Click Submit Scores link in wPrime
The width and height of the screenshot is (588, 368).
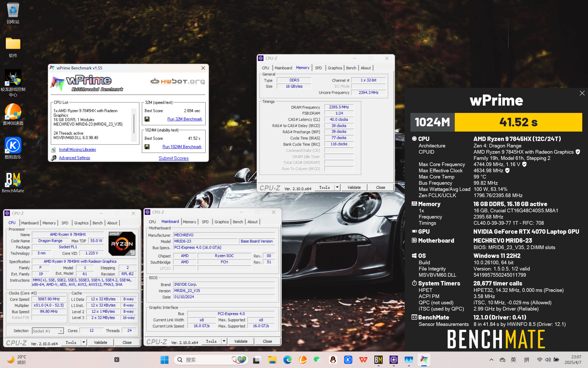click(173, 158)
